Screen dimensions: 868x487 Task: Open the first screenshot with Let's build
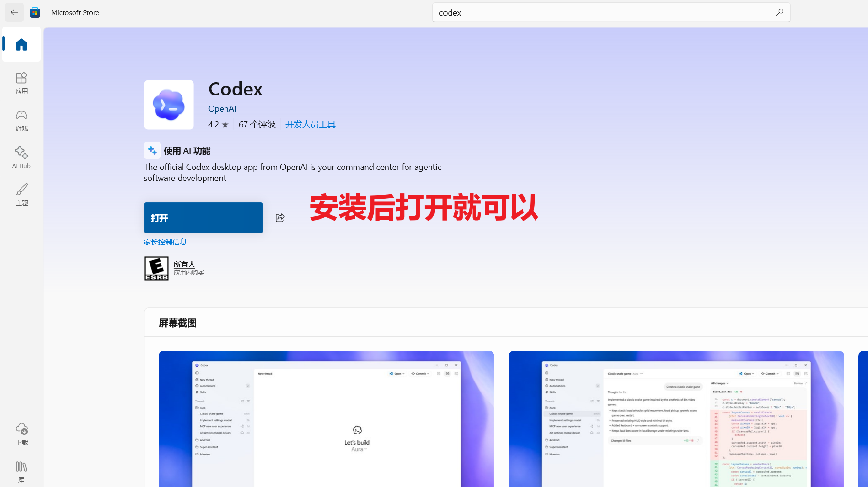click(x=326, y=419)
